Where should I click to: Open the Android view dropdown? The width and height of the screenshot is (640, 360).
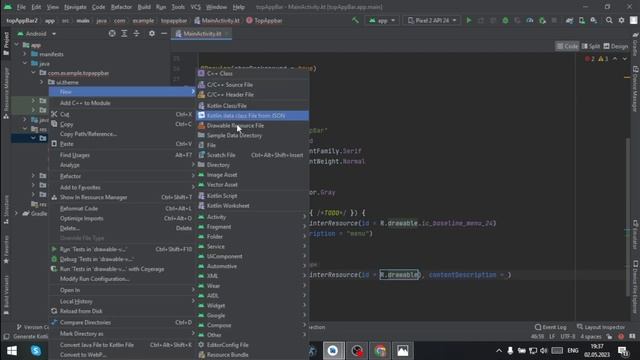pyautogui.click(x=37, y=33)
